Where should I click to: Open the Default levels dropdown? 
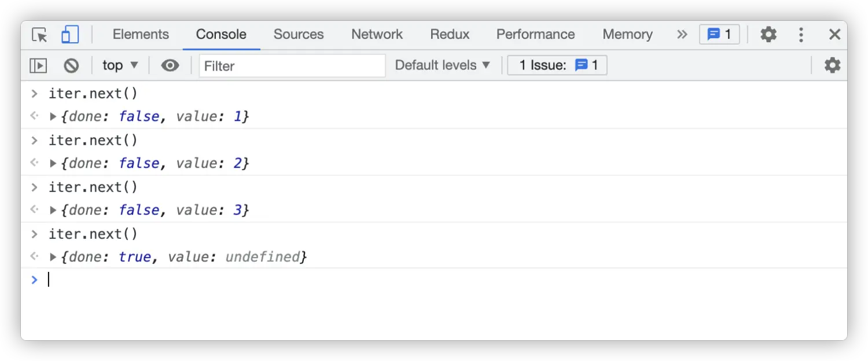pos(443,65)
